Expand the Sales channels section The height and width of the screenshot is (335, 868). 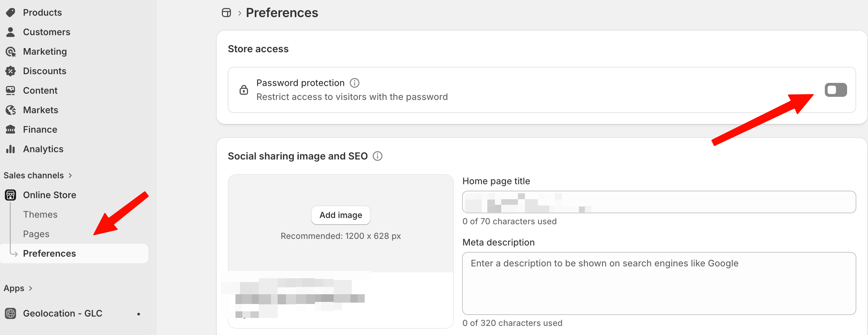38,176
